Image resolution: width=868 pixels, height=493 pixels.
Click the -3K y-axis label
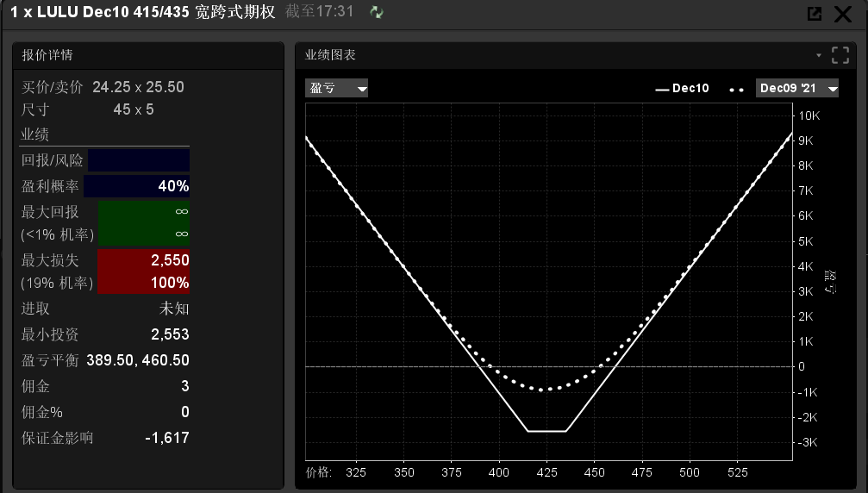(808, 442)
